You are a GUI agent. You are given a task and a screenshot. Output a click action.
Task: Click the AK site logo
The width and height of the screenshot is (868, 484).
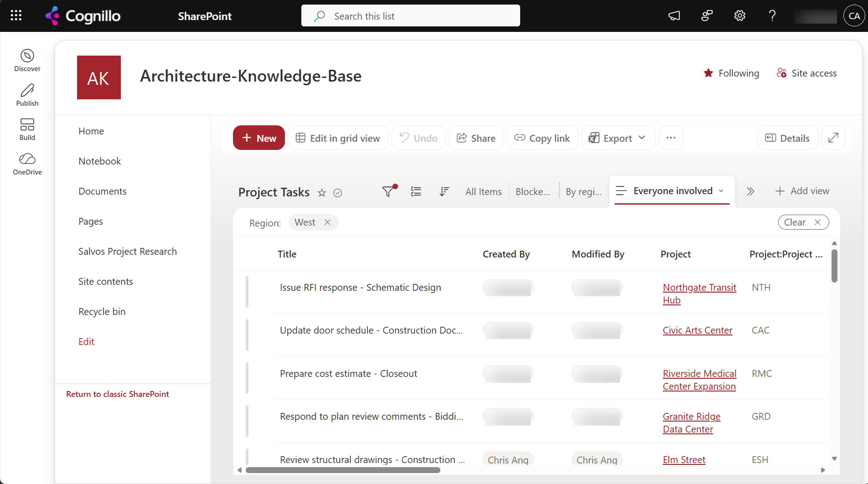[x=99, y=77]
